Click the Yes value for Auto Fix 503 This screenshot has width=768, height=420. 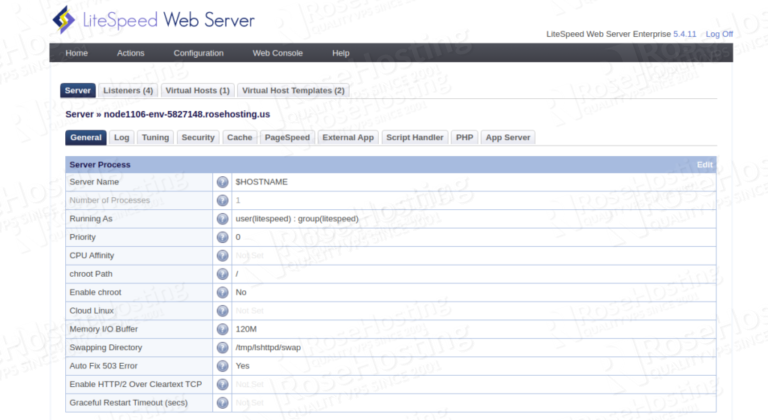pyautogui.click(x=242, y=366)
